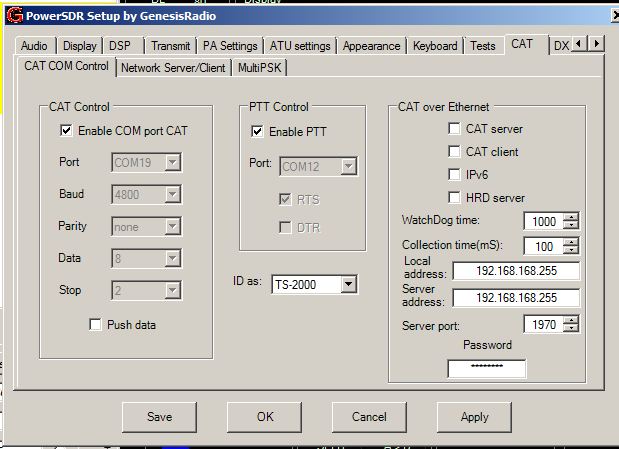
Task: Click the Server port value field
Action: (544, 324)
